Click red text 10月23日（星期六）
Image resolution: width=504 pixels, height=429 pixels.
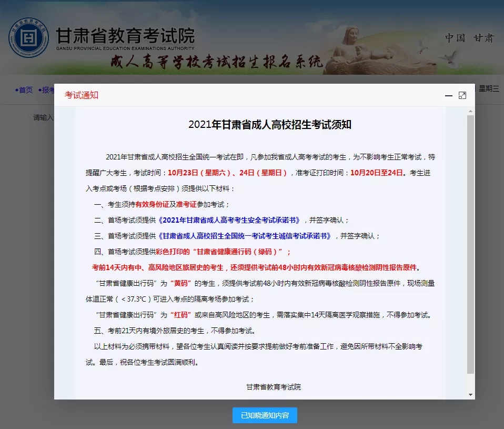point(199,173)
